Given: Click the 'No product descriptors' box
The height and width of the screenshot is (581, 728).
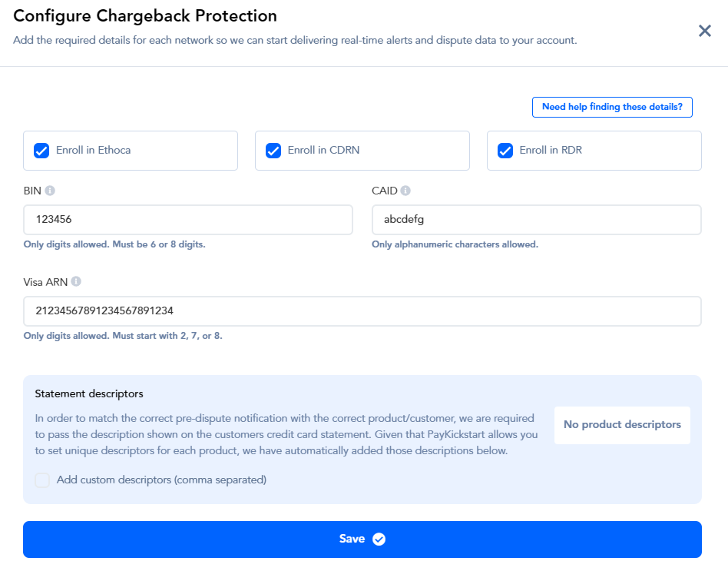Looking at the screenshot, I should pyautogui.click(x=622, y=425).
